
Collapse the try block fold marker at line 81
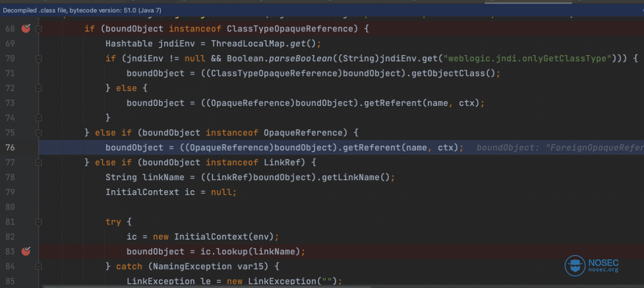[39, 222]
